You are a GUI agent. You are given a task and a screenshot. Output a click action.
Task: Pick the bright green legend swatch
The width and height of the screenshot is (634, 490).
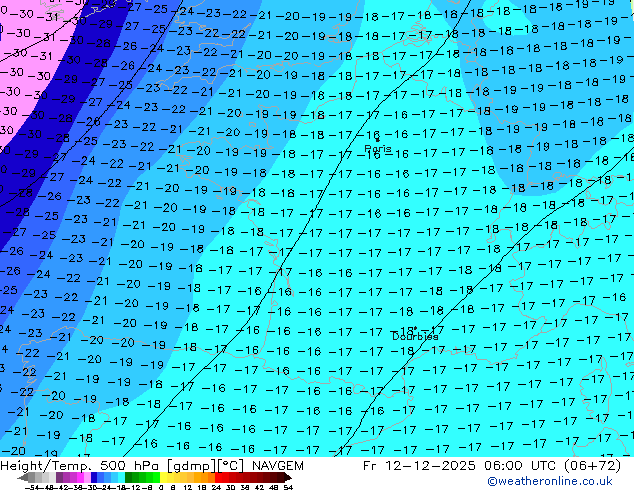156,477
